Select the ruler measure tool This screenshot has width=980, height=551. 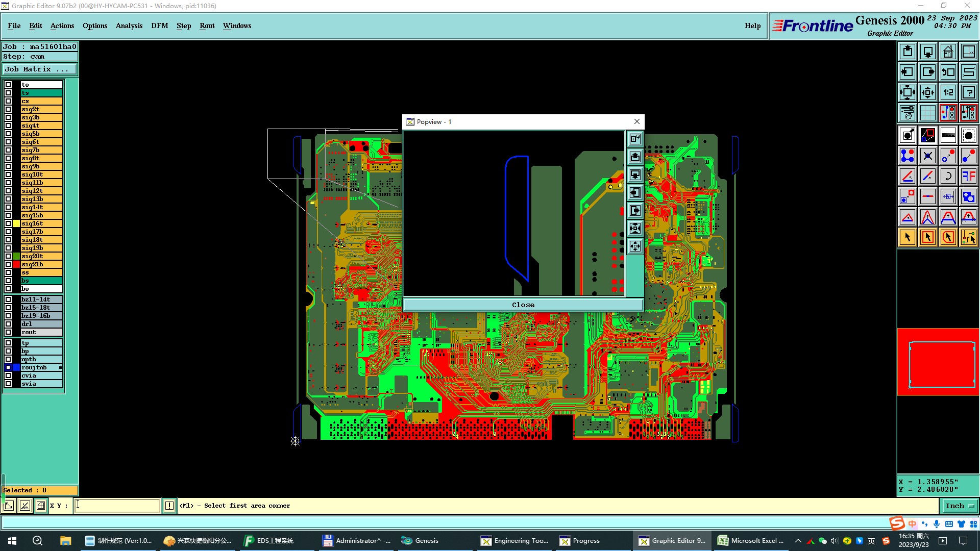(948, 135)
